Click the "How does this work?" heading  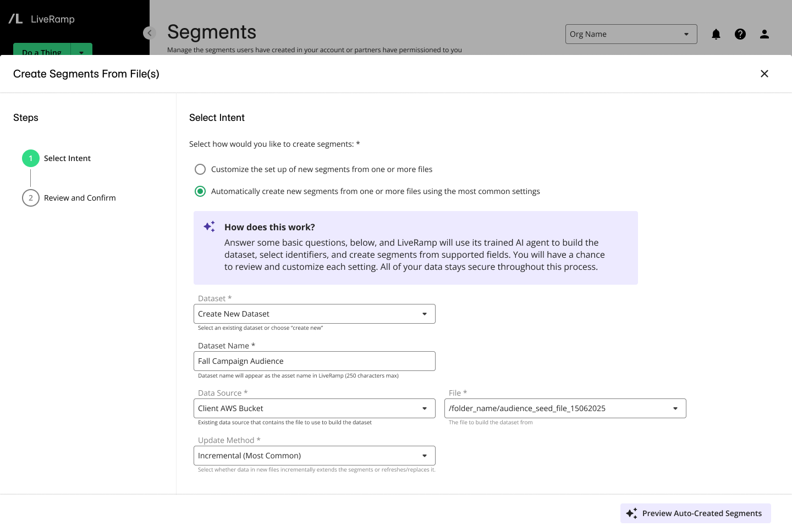pyautogui.click(x=269, y=227)
